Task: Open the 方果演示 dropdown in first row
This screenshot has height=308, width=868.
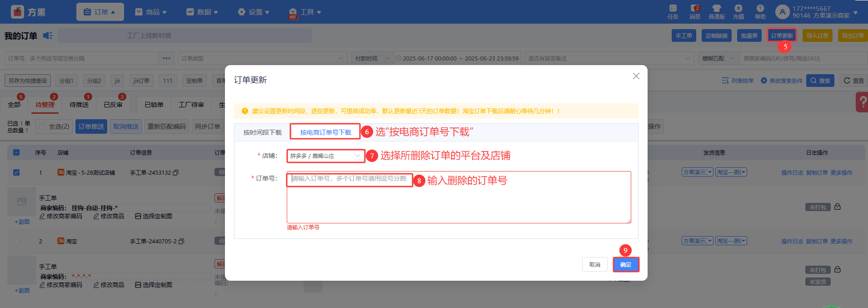Action: click(697, 172)
